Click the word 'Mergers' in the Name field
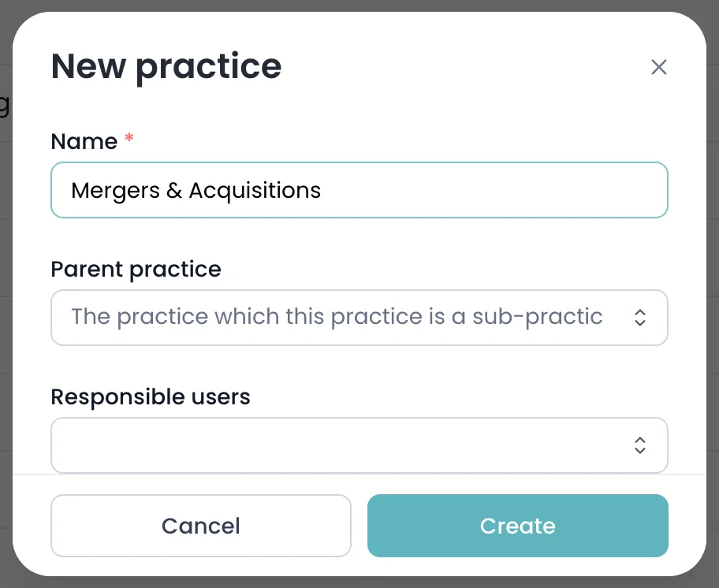719x588 pixels. tap(115, 191)
